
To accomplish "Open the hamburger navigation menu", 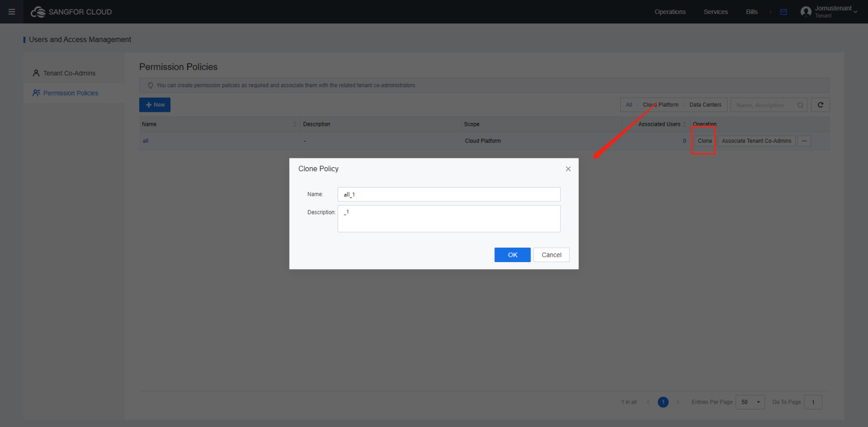I will (12, 12).
